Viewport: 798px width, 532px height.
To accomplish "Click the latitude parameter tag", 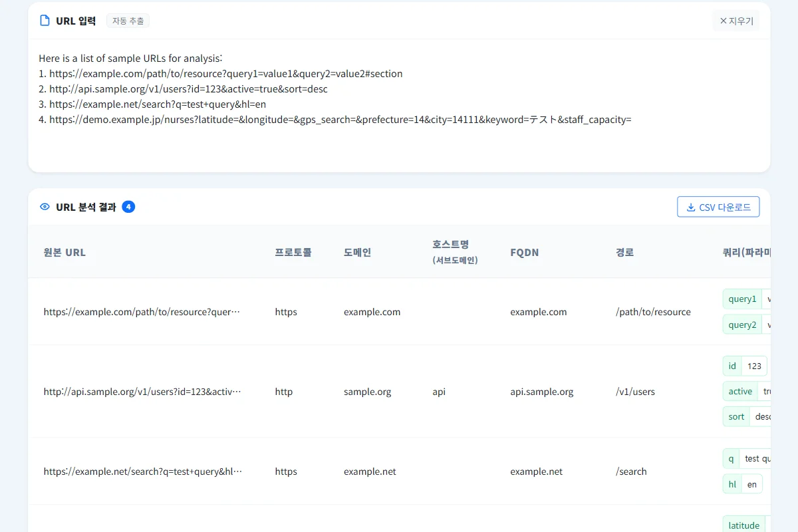I will (744, 525).
